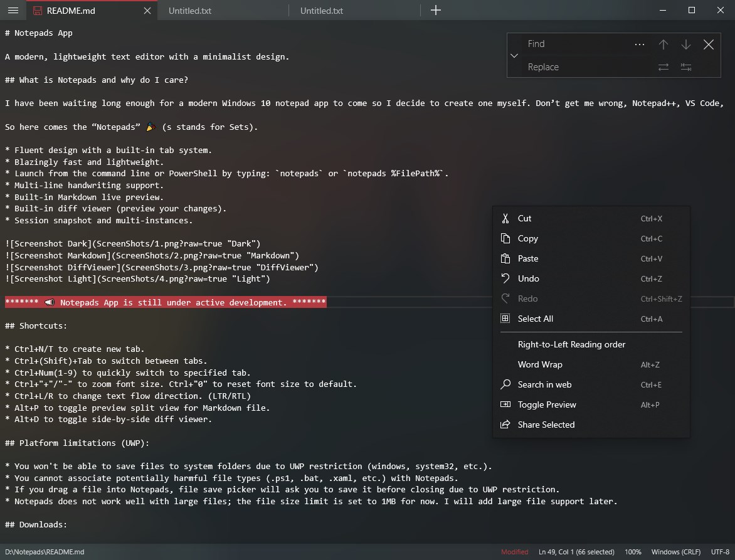Click the Modified status indicator

(514, 552)
